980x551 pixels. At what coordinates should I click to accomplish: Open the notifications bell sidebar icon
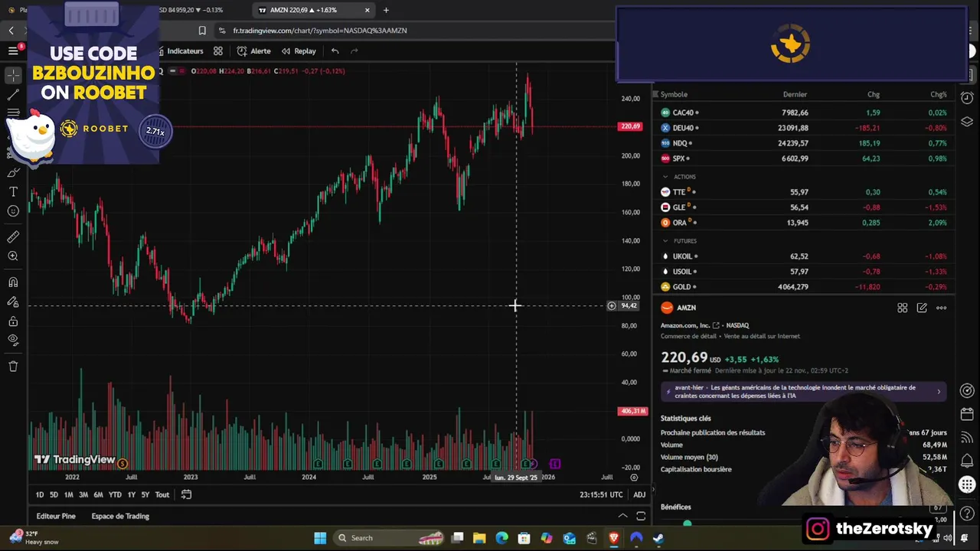click(x=967, y=461)
